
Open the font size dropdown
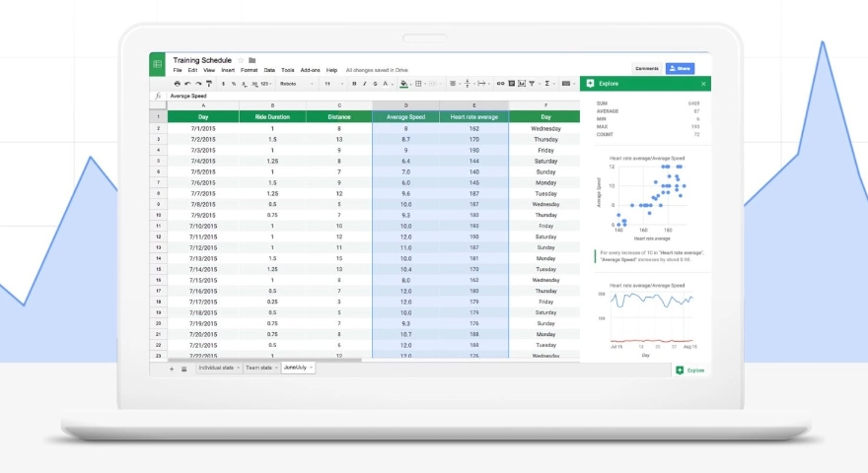326,84
